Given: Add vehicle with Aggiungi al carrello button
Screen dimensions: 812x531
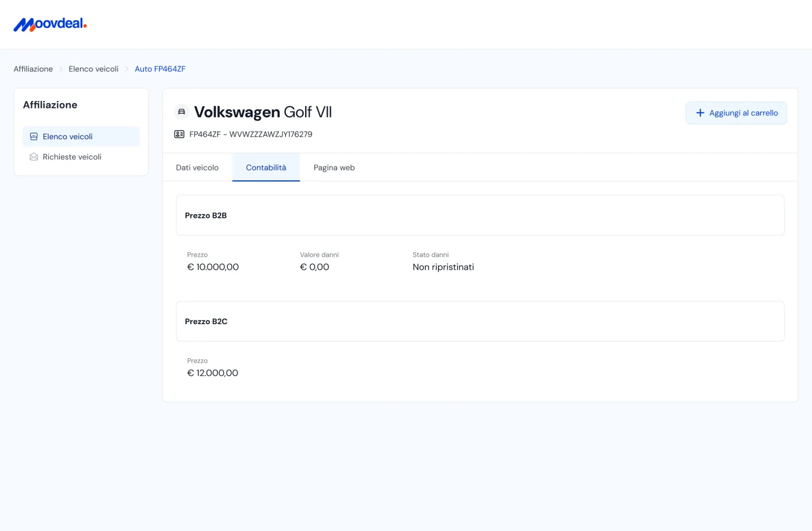Looking at the screenshot, I should [x=736, y=113].
